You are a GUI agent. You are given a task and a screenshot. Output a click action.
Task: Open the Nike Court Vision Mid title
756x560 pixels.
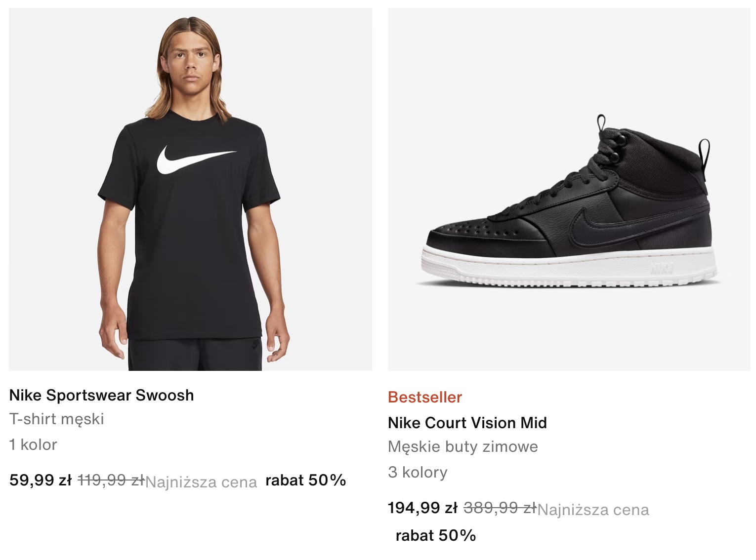click(x=467, y=423)
